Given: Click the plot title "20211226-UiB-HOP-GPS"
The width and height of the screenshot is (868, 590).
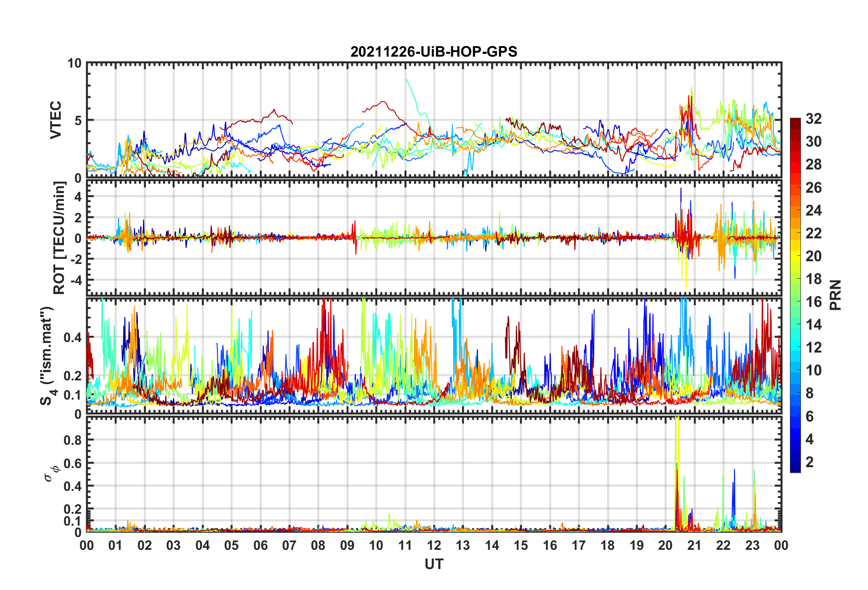Looking at the screenshot, I should [434, 52].
